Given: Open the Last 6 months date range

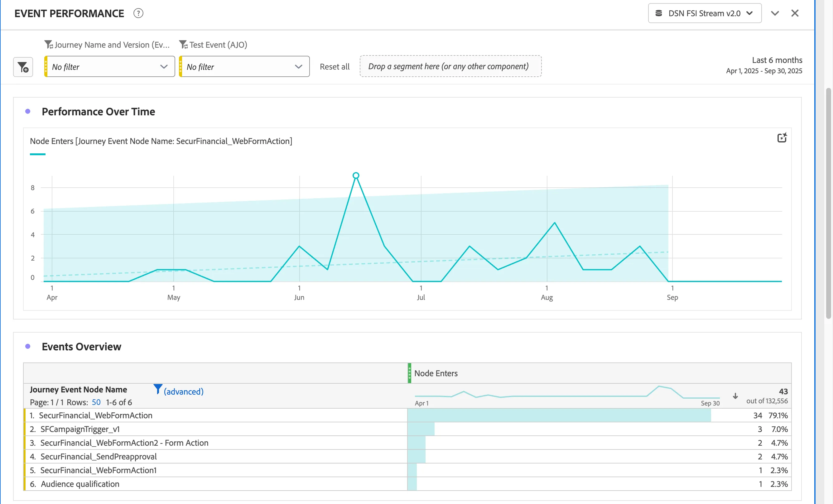Looking at the screenshot, I should tap(764, 65).
